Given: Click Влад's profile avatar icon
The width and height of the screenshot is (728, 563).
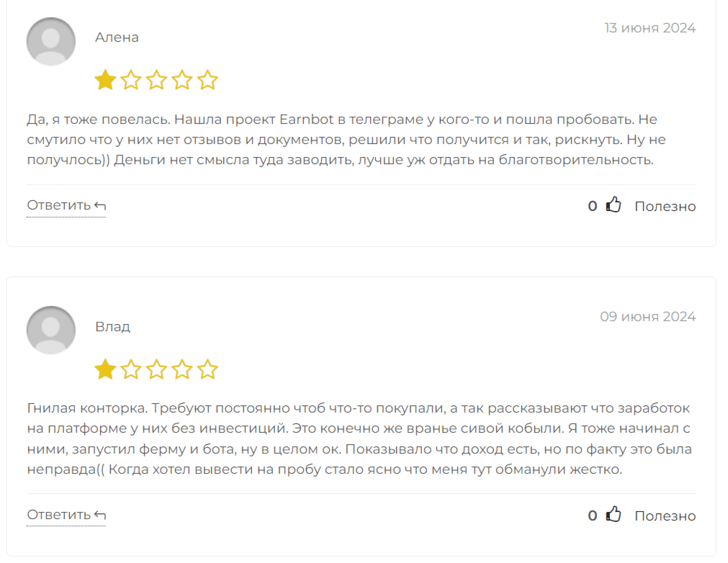Looking at the screenshot, I should [51, 330].
